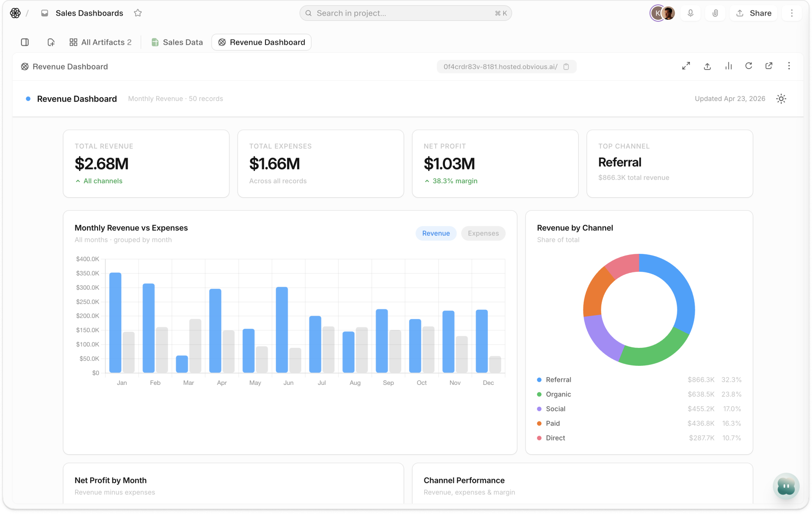Screen dimensions: 812x514
Task: Open the top-right project options kebab menu
Action: 792,13
